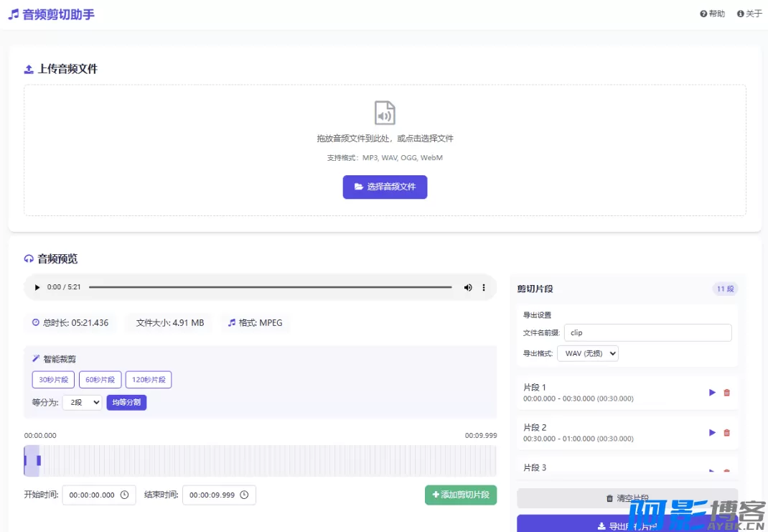Delete clip segment 片段 2
The height and width of the screenshot is (532, 768).
click(726, 433)
